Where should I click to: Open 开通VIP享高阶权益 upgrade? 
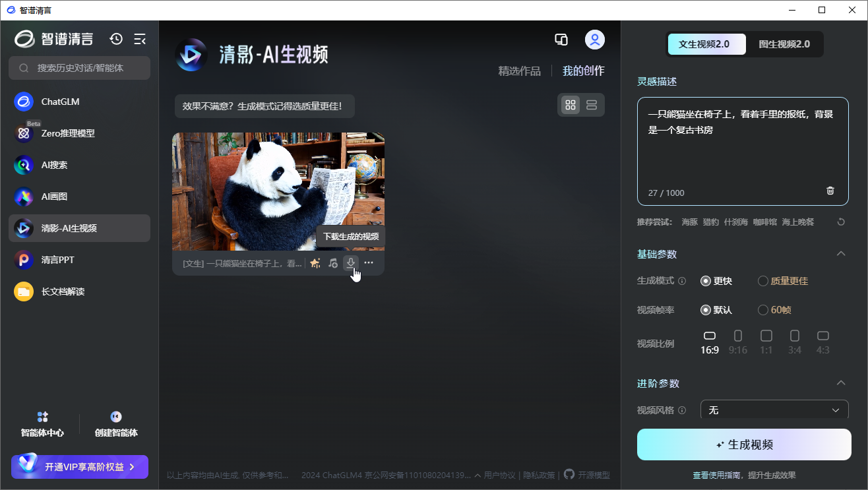[x=79, y=466]
